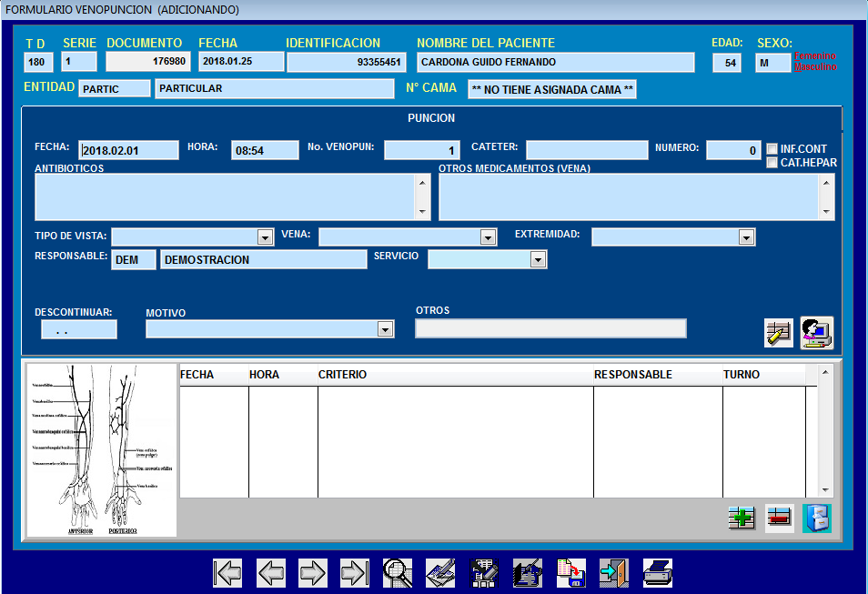Image resolution: width=868 pixels, height=594 pixels.
Task: Go to the next record arrow
Action: (x=313, y=573)
